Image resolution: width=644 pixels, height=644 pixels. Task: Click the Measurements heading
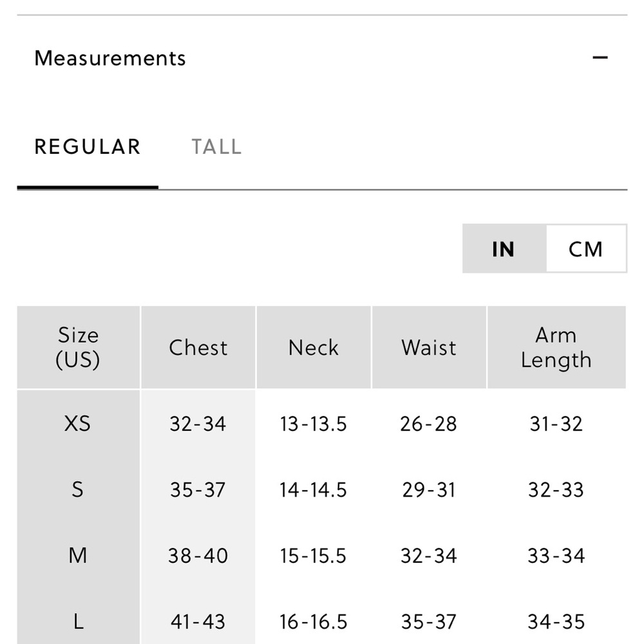(x=110, y=58)
